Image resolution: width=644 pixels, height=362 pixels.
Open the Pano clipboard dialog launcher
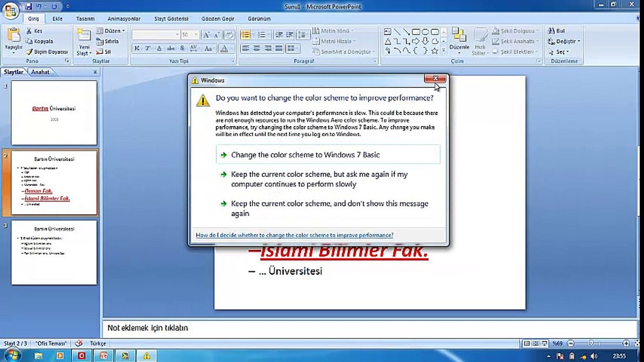pyautogui.click(x=67, y=61)
